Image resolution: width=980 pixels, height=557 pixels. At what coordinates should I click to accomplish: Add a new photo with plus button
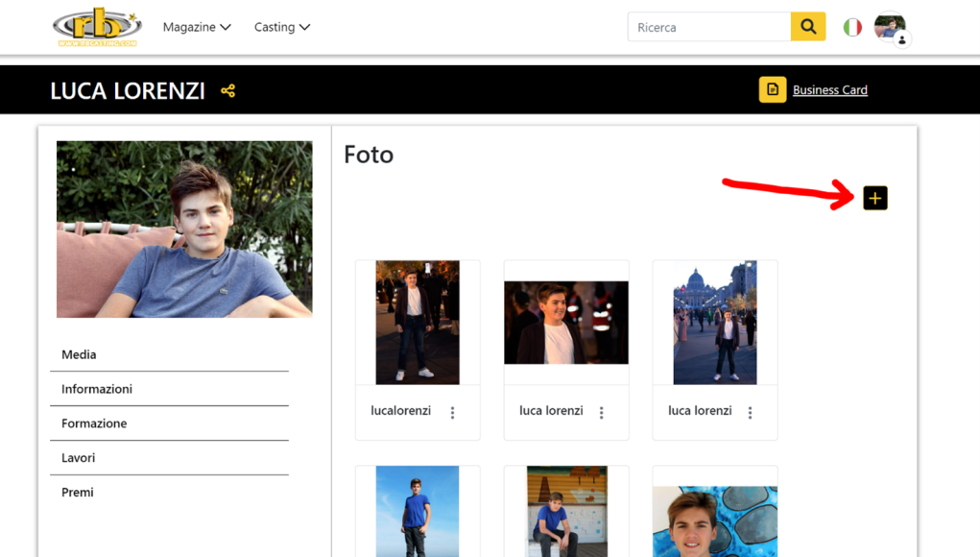pos(874,198)
